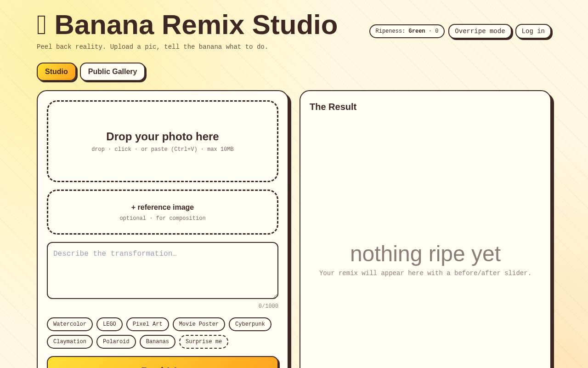This screenshot has height=368, width=588.
Task: Click the Peel back reality tagline
Action: click(153, 47)
